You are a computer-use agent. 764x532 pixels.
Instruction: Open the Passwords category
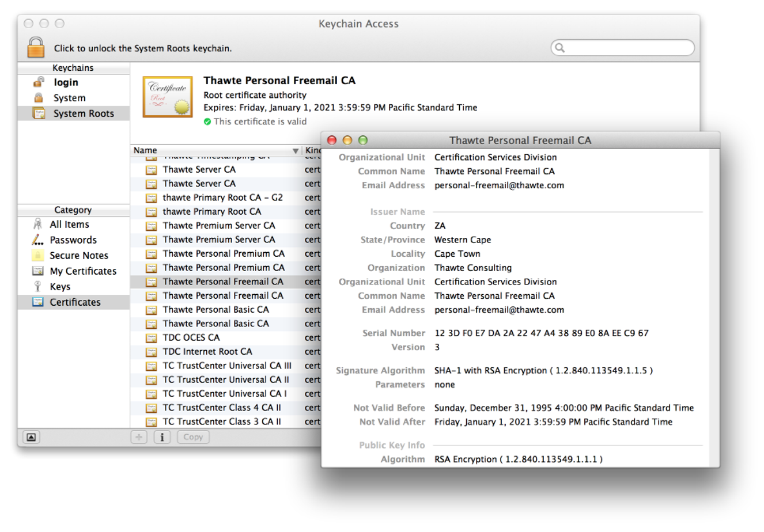click(x=73, y=240)
